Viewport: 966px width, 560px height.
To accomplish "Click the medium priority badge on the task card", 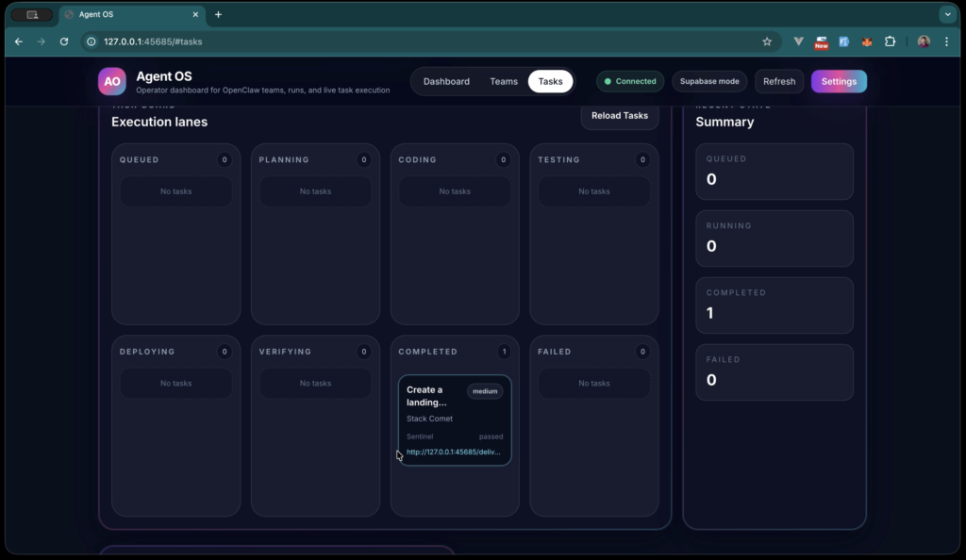I will coord(484,390).
